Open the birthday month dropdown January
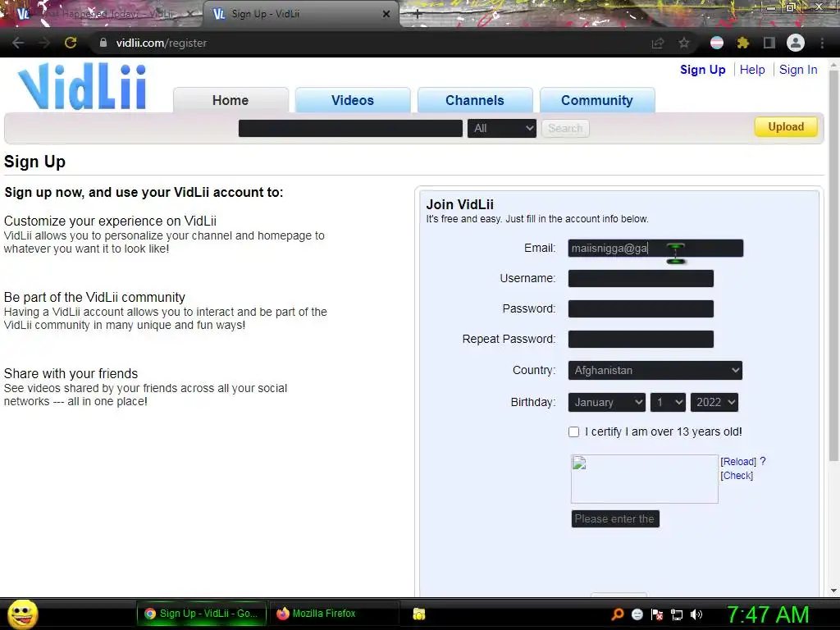This screenshot has width=840, height=630. pyautogui.click(x=606, y=402)
